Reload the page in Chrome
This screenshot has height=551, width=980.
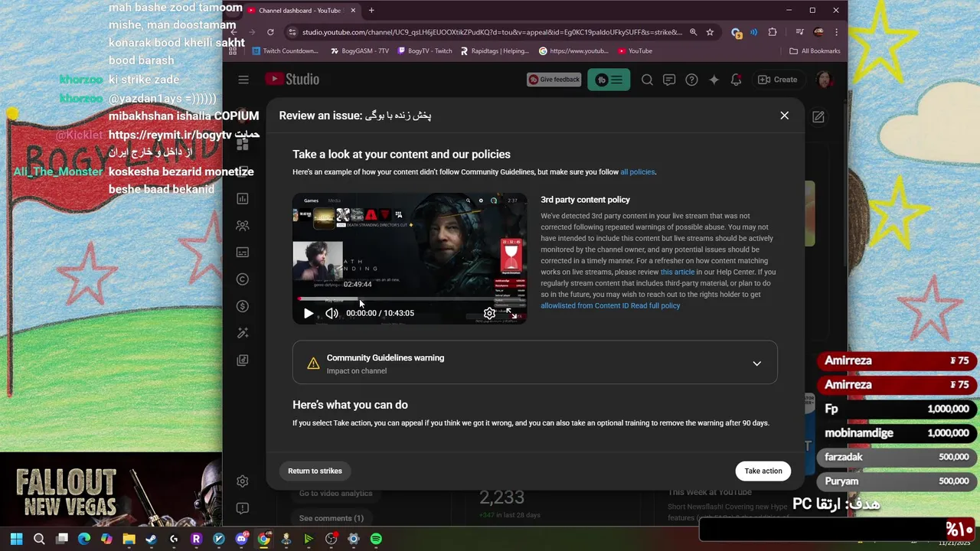coord(270,32)
